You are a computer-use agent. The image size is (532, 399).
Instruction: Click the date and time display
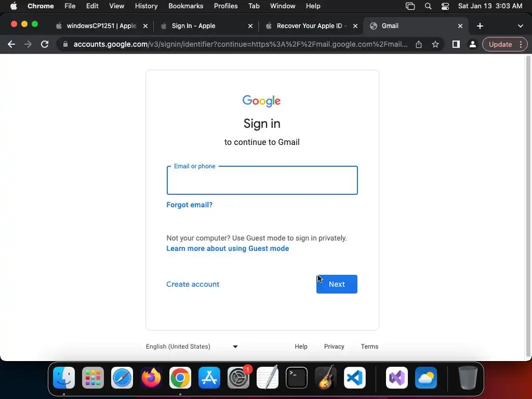tap(490, 6)
